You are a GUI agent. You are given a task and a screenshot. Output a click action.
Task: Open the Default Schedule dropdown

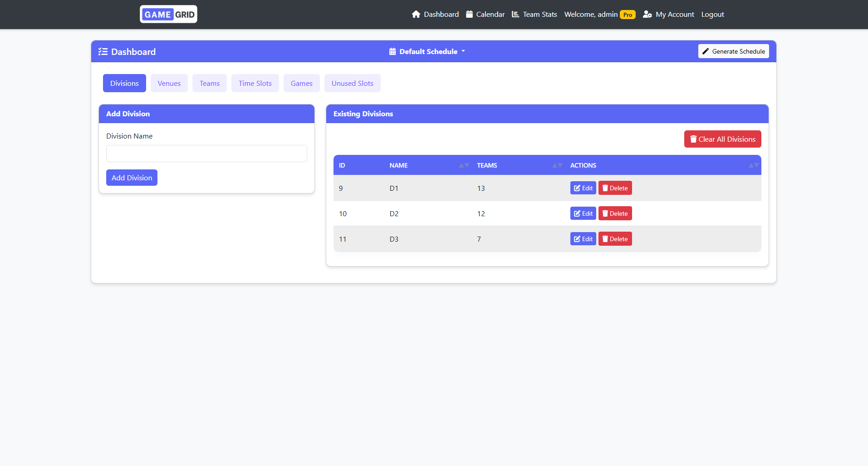(427, 51)
